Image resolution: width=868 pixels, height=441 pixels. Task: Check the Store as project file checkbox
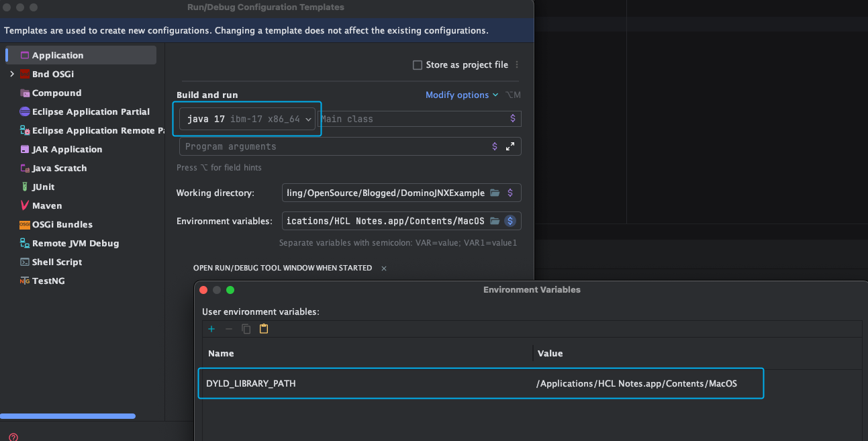point(418,64)
